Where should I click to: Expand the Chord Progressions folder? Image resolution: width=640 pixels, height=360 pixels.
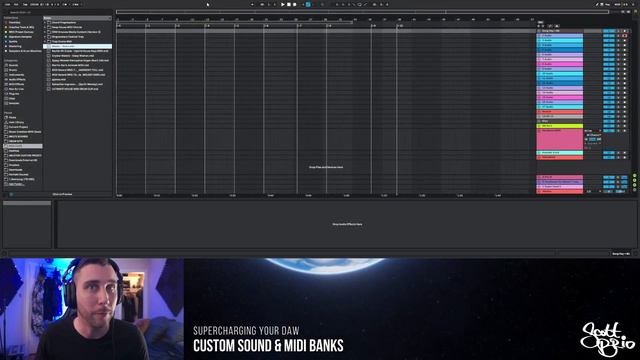pos(45,22)
